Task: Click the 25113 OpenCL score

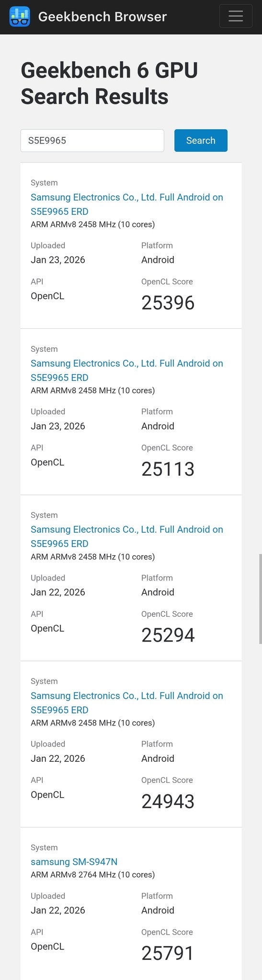Action: [168, 469]
